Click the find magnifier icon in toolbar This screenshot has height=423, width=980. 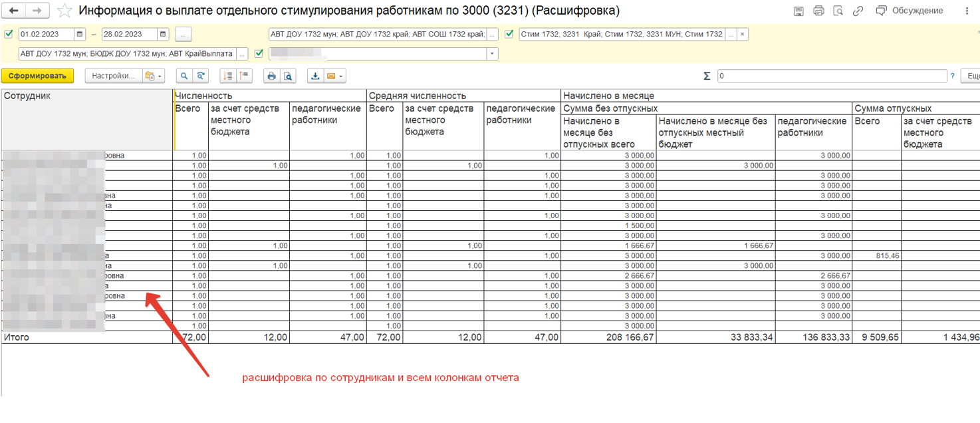pos(184,76)
